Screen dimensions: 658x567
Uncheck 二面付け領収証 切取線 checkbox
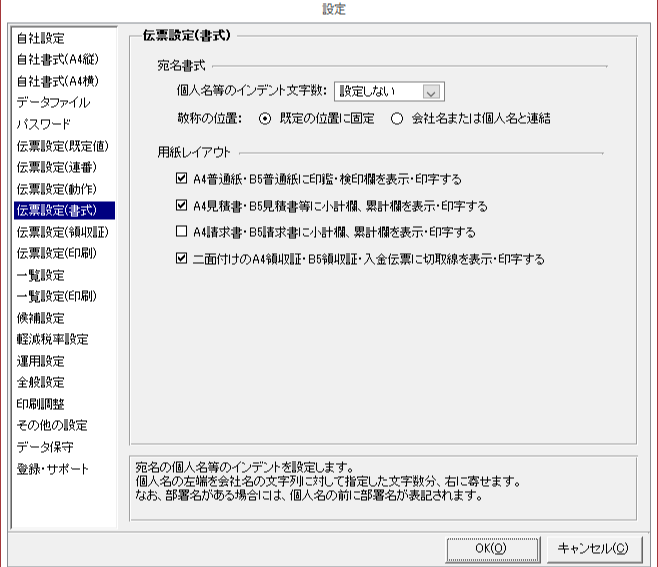point(181,258)
